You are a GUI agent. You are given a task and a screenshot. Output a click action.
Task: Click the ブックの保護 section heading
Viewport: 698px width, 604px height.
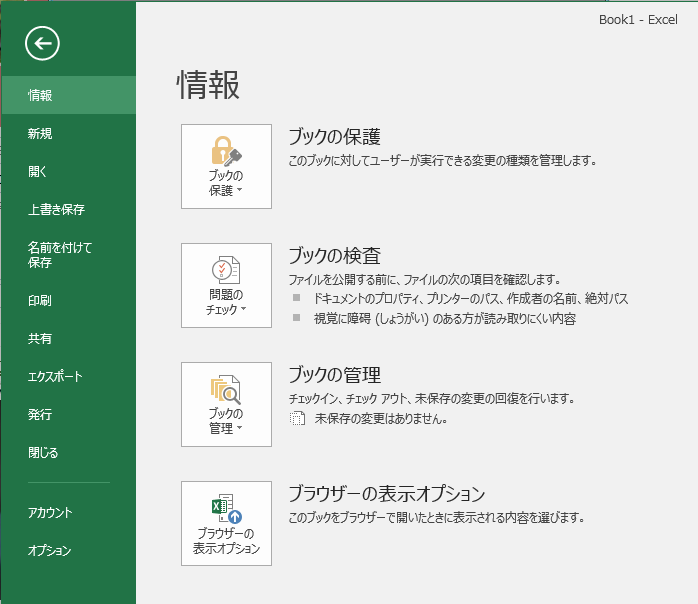[334, 136]
